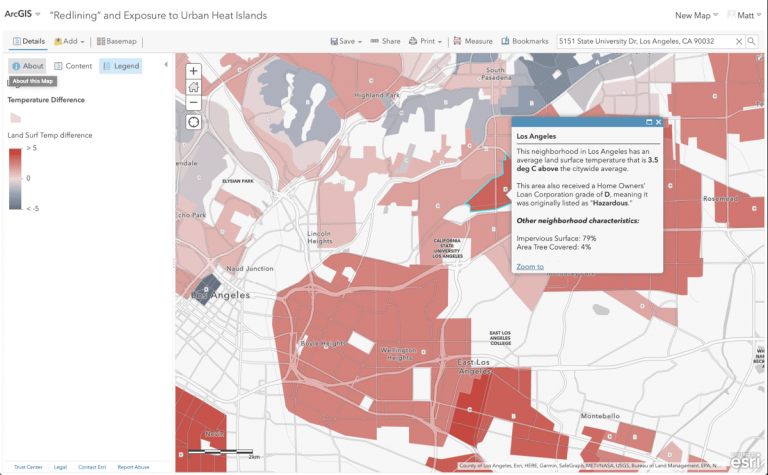Image resolution: width=768 pixels, height=475 pixels.
Task: Click the Temperature Difference legend swatch
Action: [16, 118]
